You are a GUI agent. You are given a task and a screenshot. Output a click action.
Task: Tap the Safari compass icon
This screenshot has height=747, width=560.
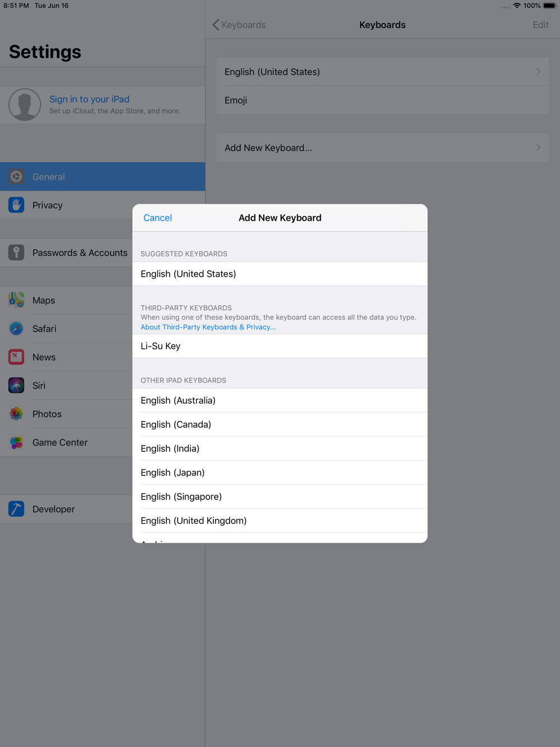16,329
